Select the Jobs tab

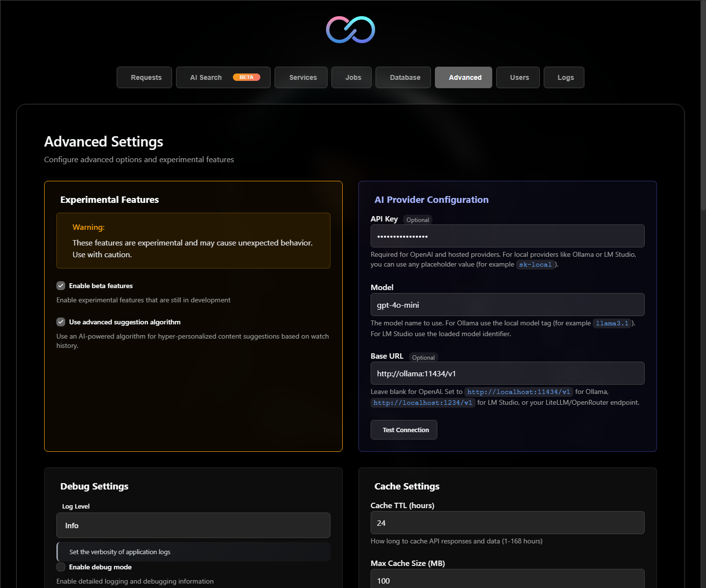[x=352, y=77]
